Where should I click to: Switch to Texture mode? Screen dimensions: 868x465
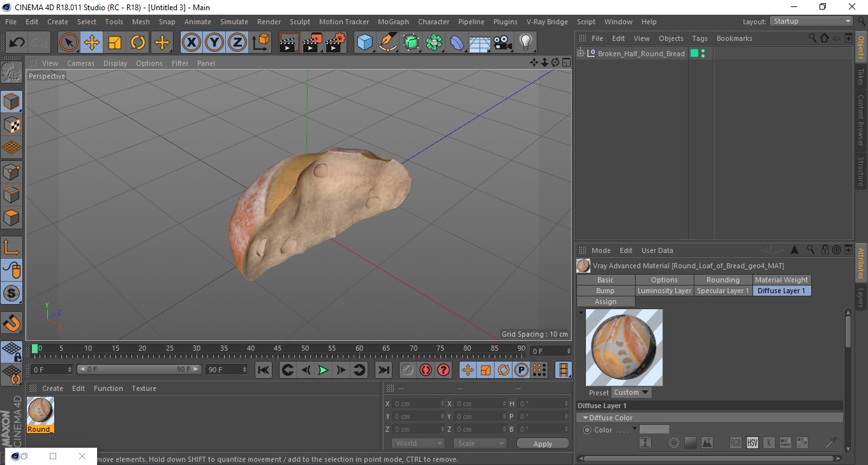tap(11, 125)
